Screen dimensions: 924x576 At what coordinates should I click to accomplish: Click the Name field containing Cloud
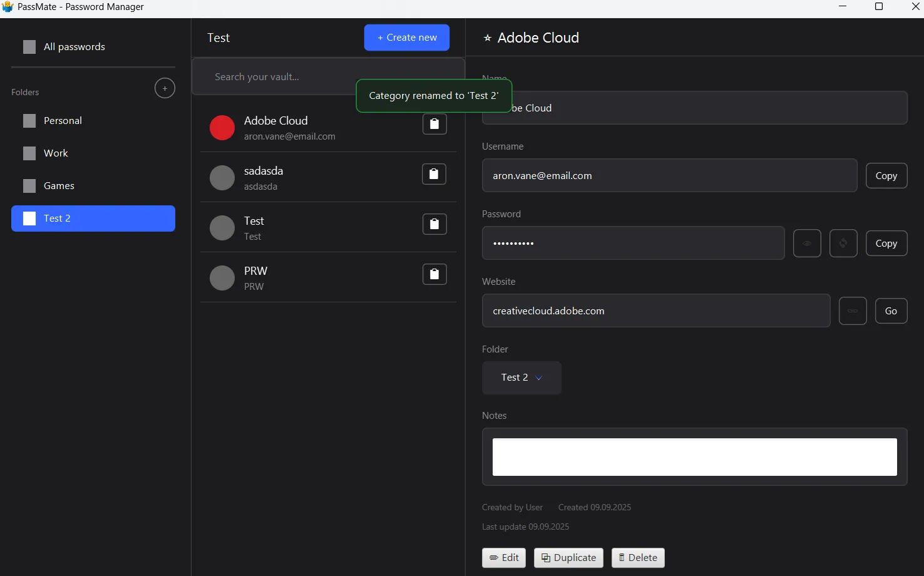coord(695,108)
